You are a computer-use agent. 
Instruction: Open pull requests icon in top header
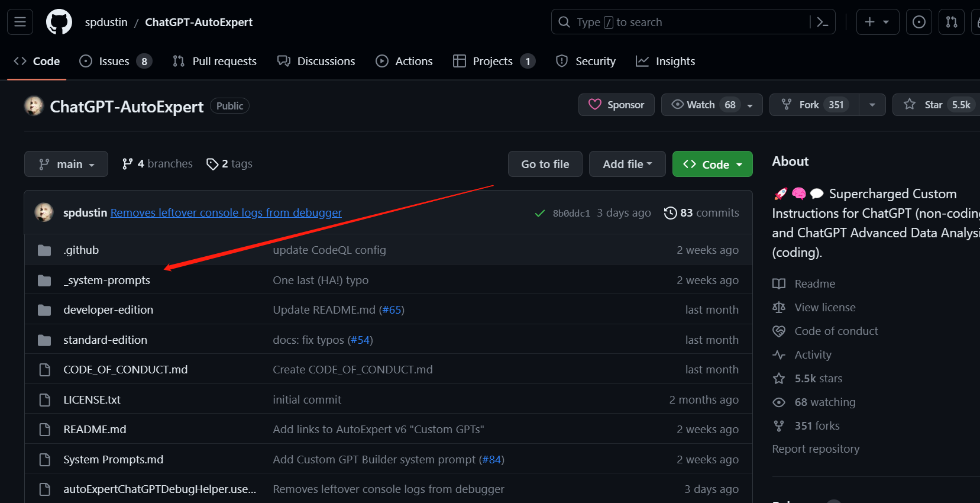[x=952, y=22]
